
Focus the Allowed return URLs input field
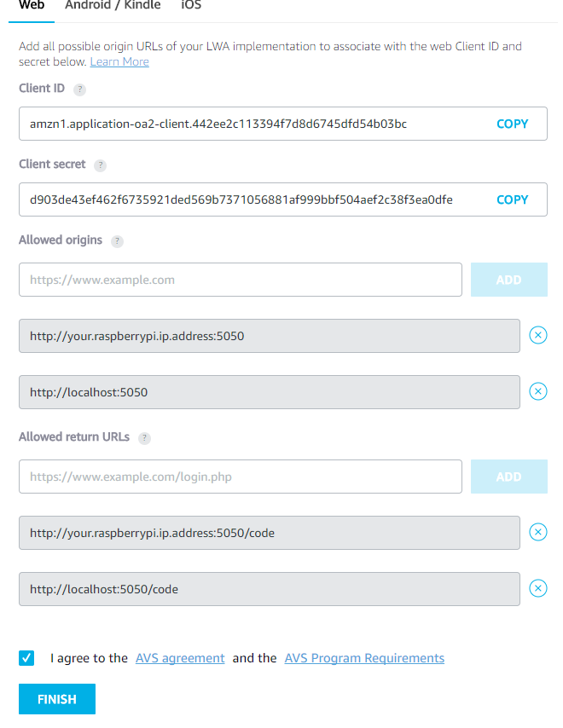[241, 477]
